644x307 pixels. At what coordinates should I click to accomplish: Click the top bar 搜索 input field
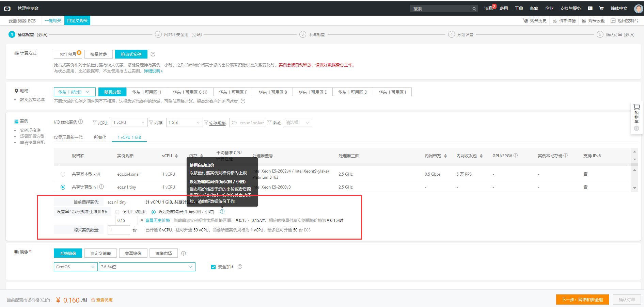point(441,9)
